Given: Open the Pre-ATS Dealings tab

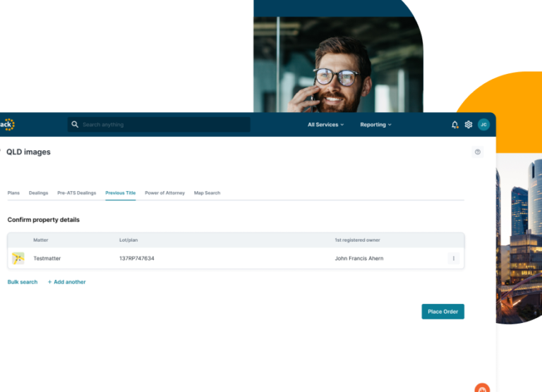Looking at the screenshot, I should pyautogui.click(x=76, y=193).
